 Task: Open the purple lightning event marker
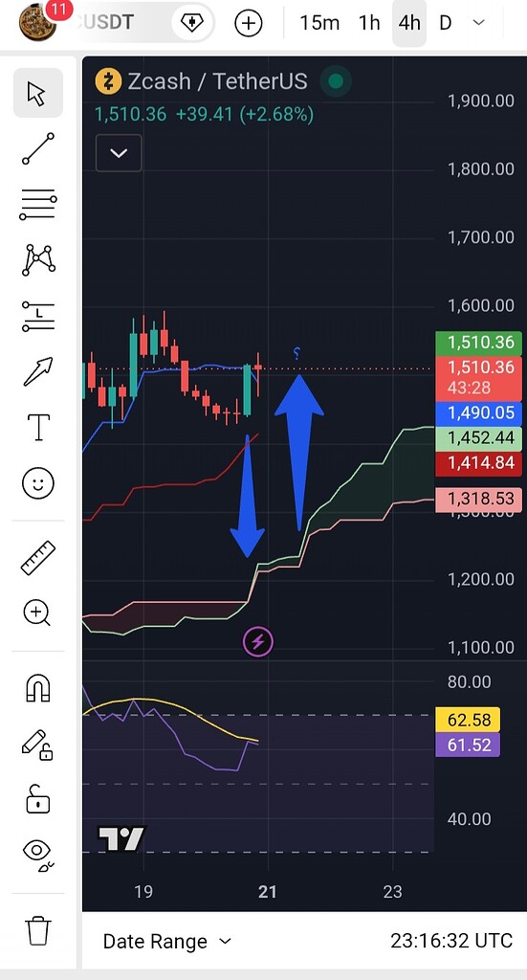coord(258,641)
